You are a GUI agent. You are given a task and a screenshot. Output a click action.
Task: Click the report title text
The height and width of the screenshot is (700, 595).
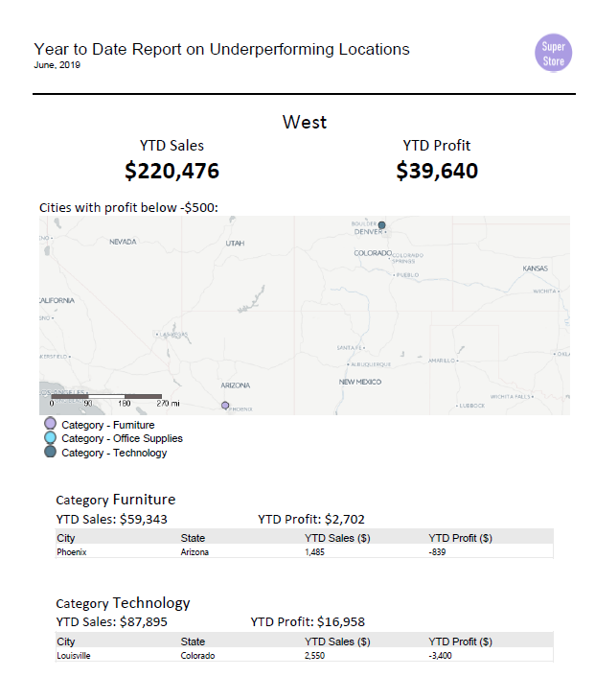[221, 49]
